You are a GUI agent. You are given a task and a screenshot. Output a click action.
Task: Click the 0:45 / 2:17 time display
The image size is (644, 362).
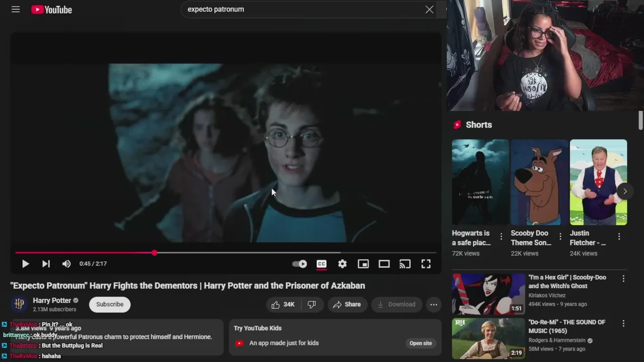pyautogui.click(x=93, y=263)
